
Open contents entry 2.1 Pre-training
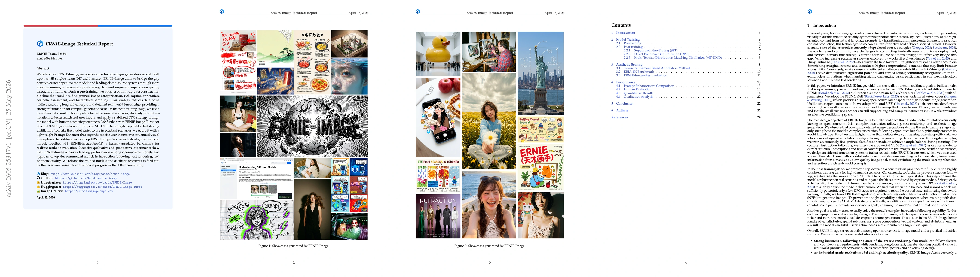[x=629, y=43]
